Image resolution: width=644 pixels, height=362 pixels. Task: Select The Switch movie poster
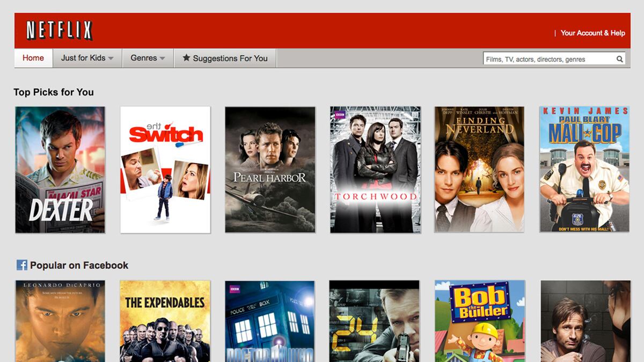pos(165,169)
